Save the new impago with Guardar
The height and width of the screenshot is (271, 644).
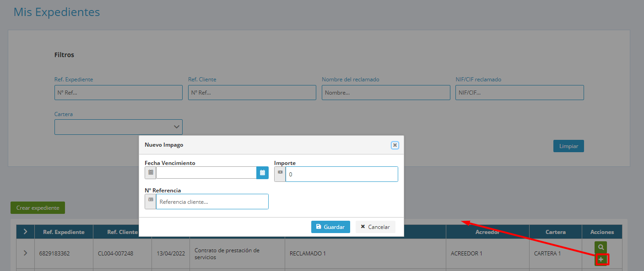click(330, 227)
